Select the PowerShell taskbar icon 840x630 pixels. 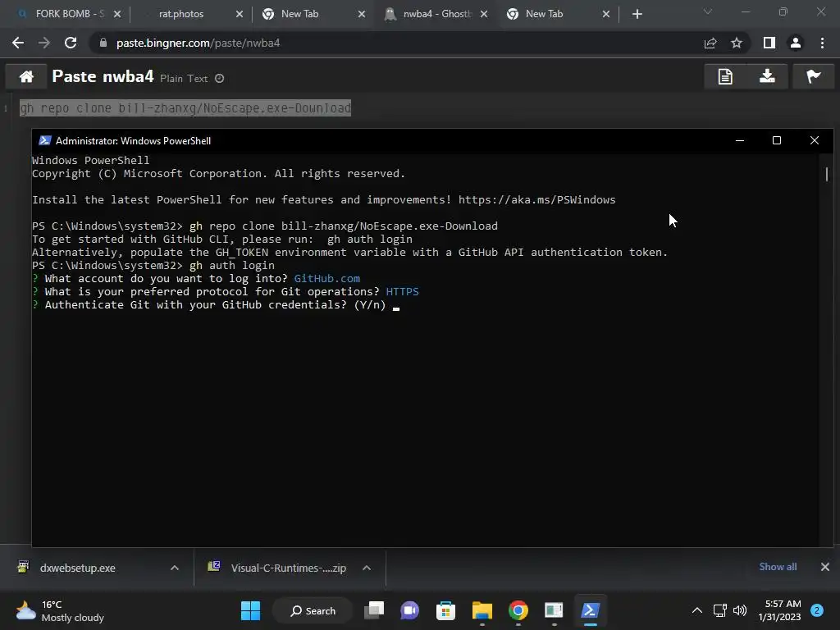pos(590,610)
